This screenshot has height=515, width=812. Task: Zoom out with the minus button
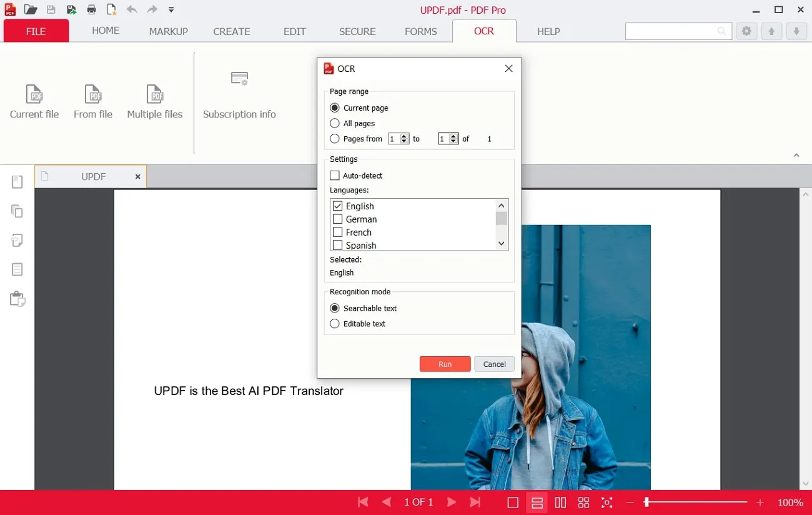click(630, 502)
